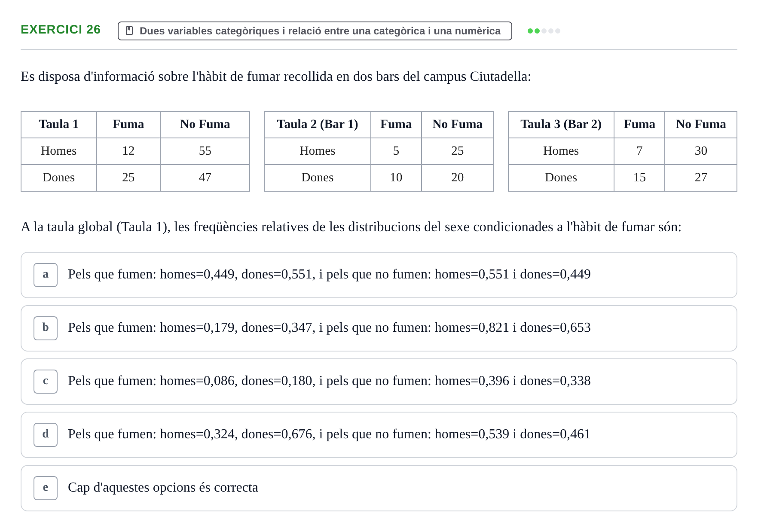This screenshot has height=532, width=758.
Task: Select answer option c letter box
Action: pos(46,382)
